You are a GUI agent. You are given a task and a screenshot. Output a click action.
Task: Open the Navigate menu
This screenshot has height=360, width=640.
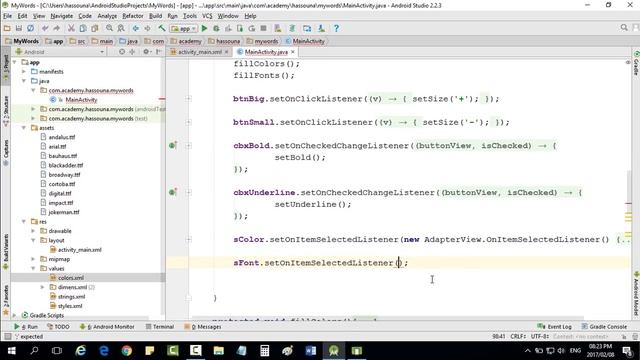(62, 16)
